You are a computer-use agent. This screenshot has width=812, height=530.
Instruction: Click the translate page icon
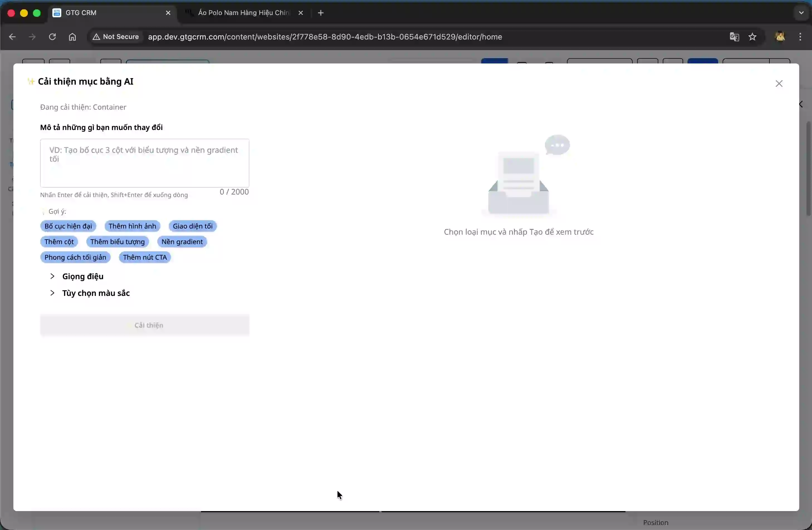tap(734, 37)
